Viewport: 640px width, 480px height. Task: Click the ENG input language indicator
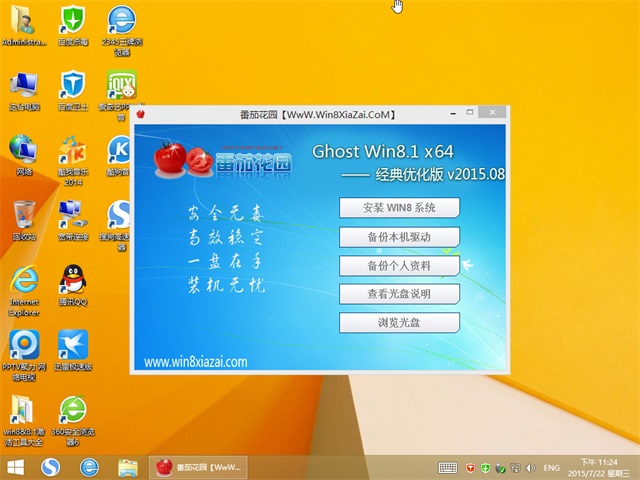(x=551, y=467)
